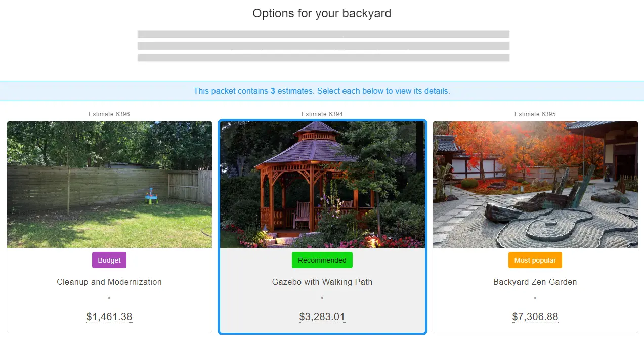
Task: Click the packet contains 3 estimates banner
Action: pyautogui.click(x=322, y=91)
